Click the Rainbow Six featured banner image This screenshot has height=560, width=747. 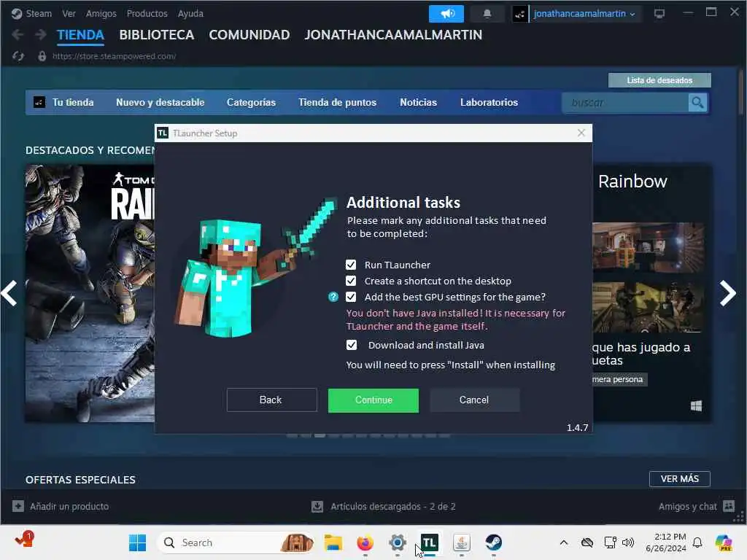pos(90,293)
